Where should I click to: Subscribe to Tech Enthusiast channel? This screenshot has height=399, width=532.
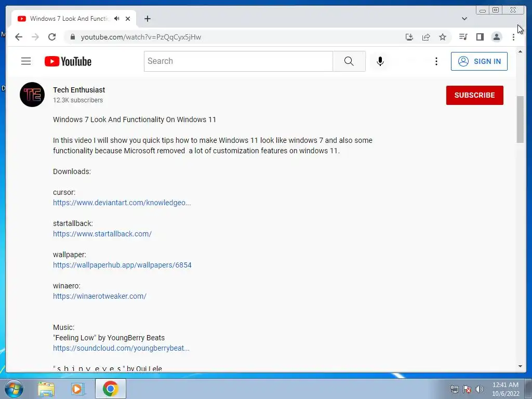pyautogui.click(x=475, y=95)
